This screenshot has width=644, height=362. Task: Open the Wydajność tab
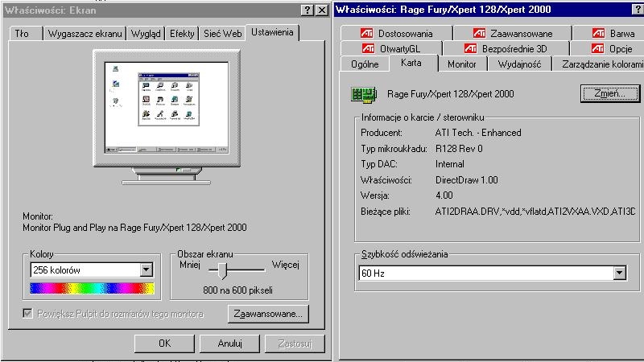point(519,64)
